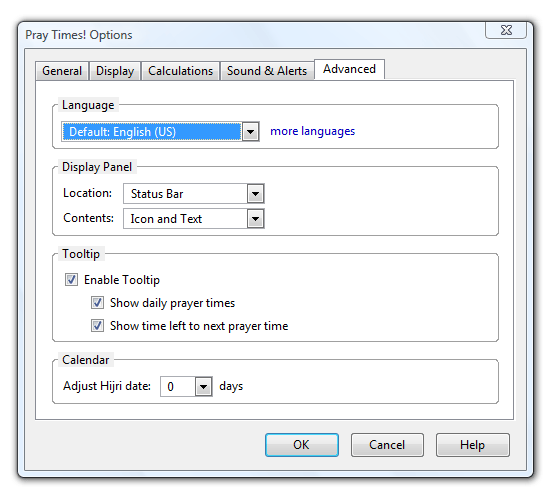Follow the more languages link
The height and width of the screenshot is (500, 550).
coord(313,131)
